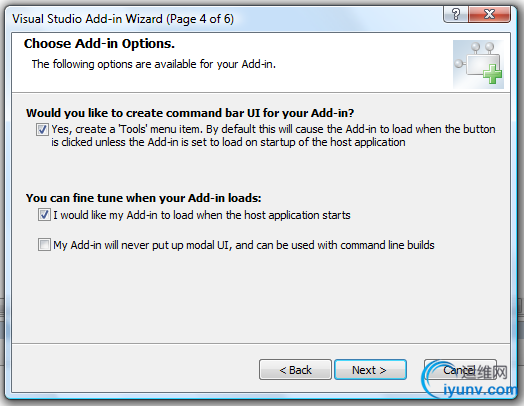524x406 pixels.
Task: Click the question mark Help button
Action: pos(456,14)
